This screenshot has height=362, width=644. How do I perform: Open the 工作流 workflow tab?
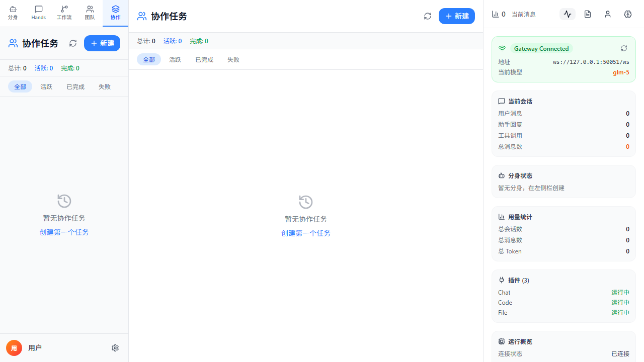pyautogui.click(x=64, y=13)
